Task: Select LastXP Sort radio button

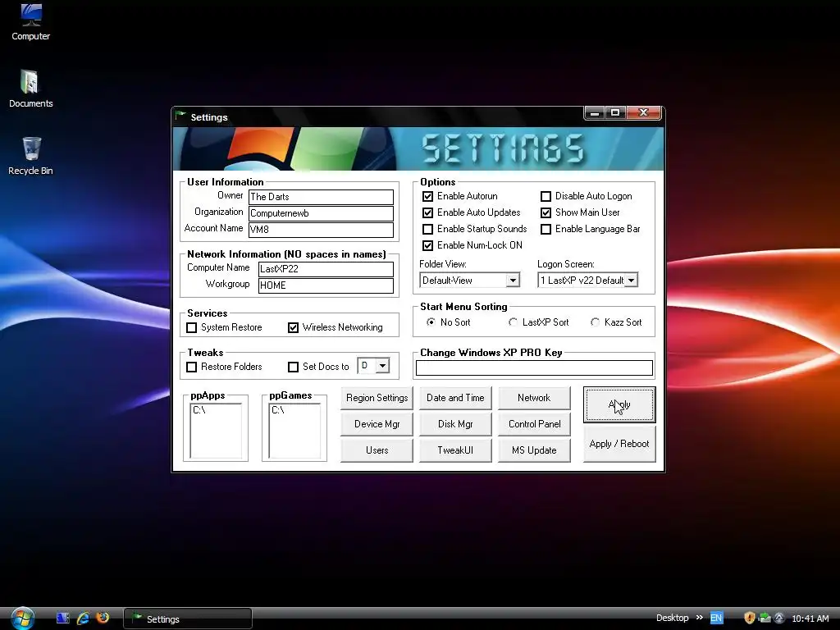Action: coord(513,322)
